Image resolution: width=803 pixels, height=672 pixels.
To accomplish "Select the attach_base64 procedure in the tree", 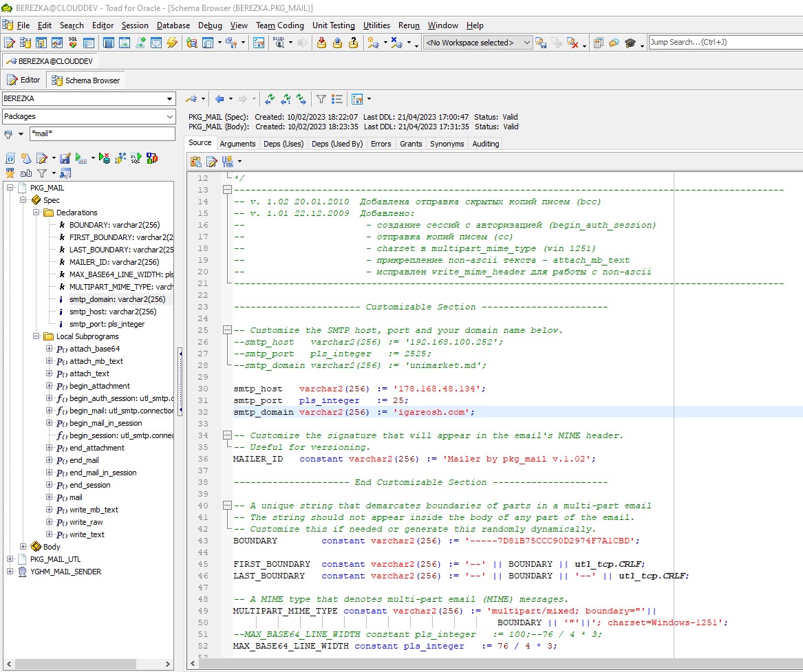I will coord(95,349).
